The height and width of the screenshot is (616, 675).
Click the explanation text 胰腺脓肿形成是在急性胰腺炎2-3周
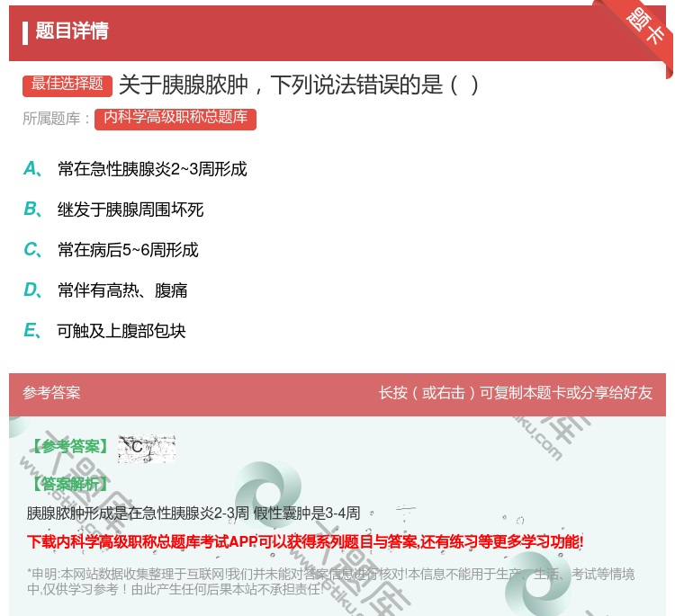pyautogui.click(x=138, y=513)
